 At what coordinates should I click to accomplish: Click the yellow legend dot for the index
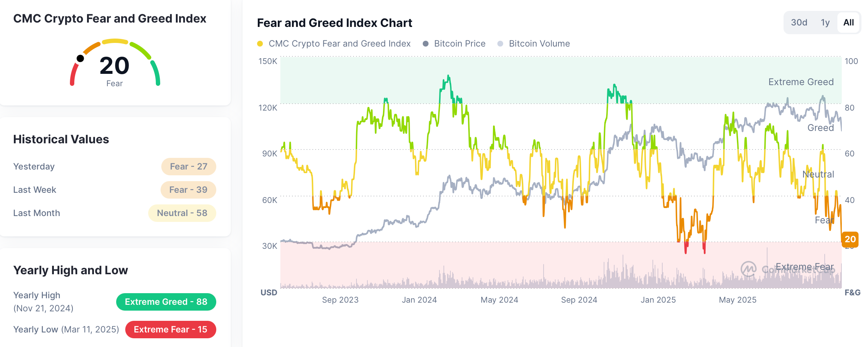[x=260, y=44]
